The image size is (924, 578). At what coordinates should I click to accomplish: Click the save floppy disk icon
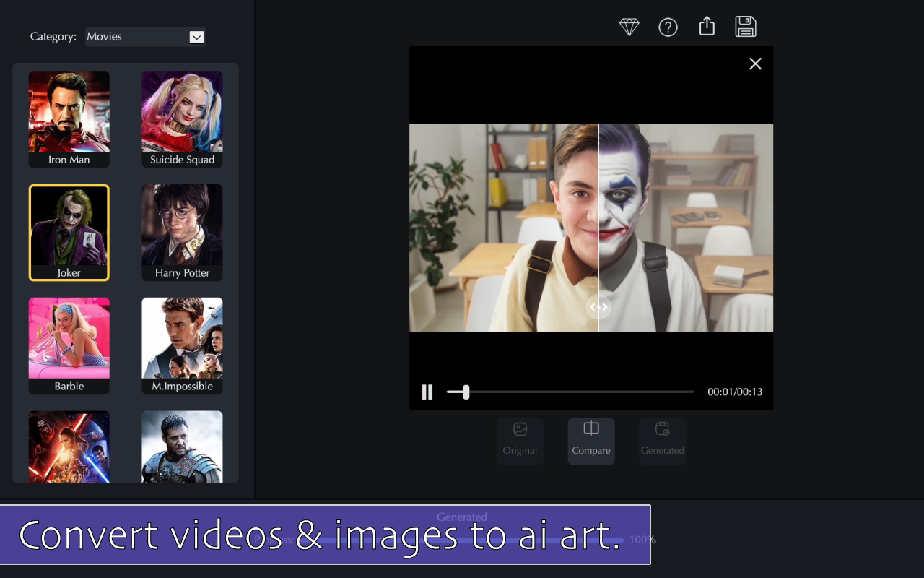(x=746, y=27)
